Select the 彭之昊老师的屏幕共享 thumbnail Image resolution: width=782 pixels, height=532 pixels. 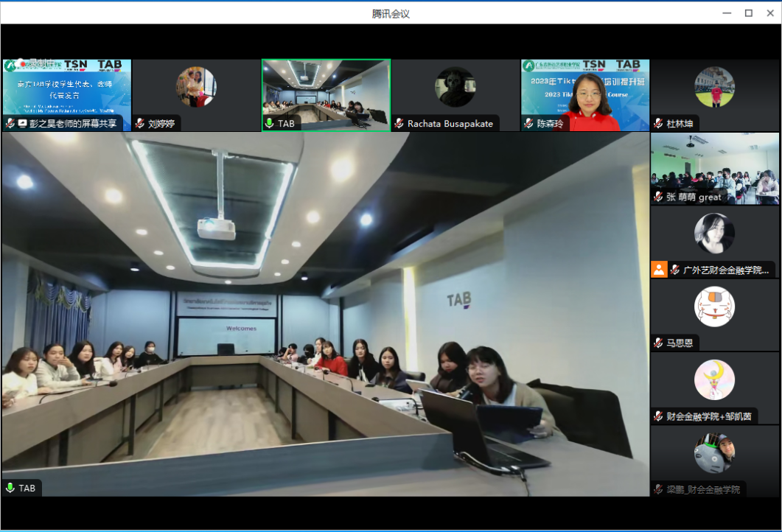(66, 90)
